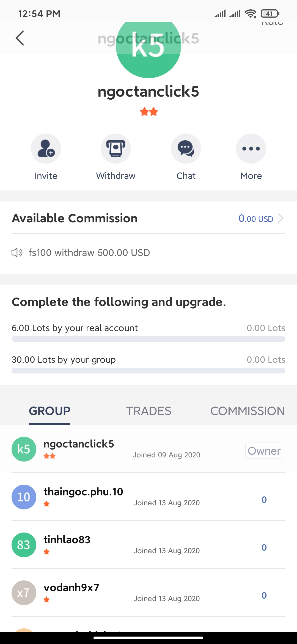Tap the k5 avatar in group list
Image resolution: width=297 pixels, height=644 pixels.
(x=24, y=449)
